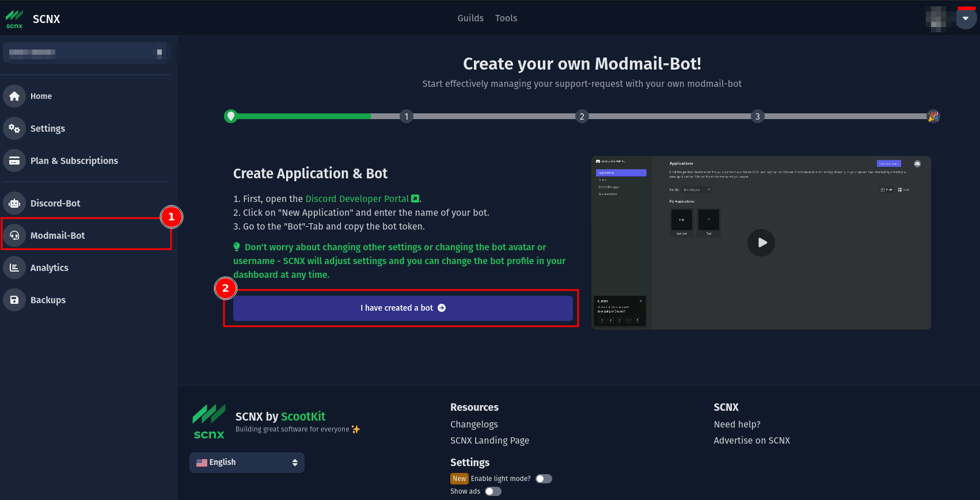Open Modmail-Bot via the headset icon
The width and height of the screenshot is (980, 500).
(14, 235)
